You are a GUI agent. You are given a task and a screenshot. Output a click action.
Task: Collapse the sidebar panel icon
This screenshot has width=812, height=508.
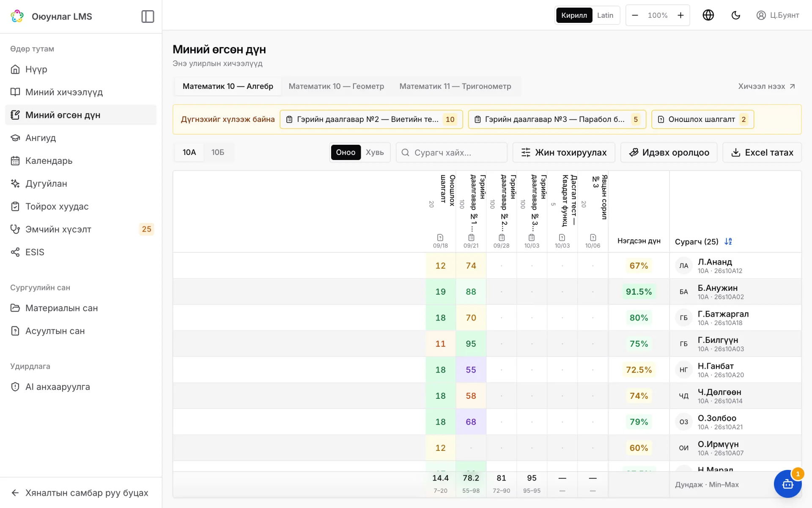click(148, 17)
